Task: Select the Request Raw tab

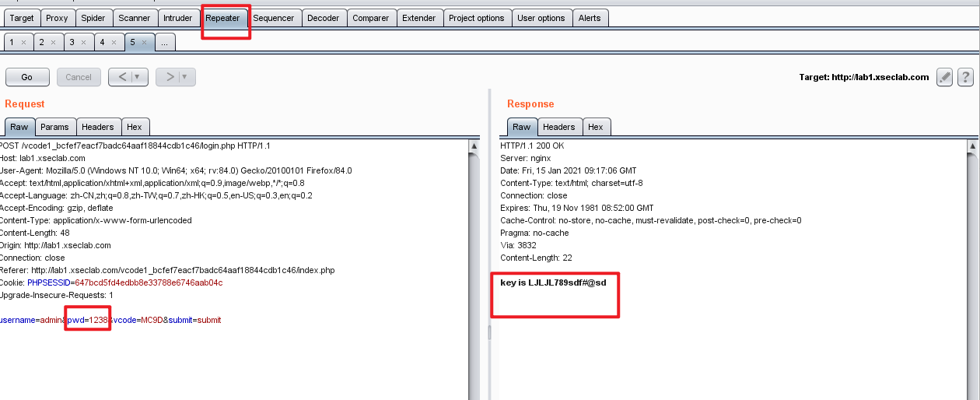Action: coord(19,127)
